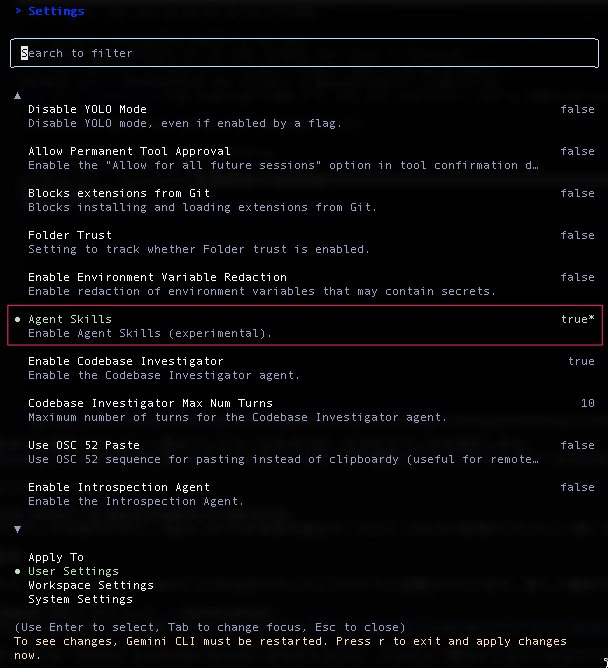608x668 pixels.
Task: Toggle Blocks extensions from Git setting
Action: click(x=119, y=193)
